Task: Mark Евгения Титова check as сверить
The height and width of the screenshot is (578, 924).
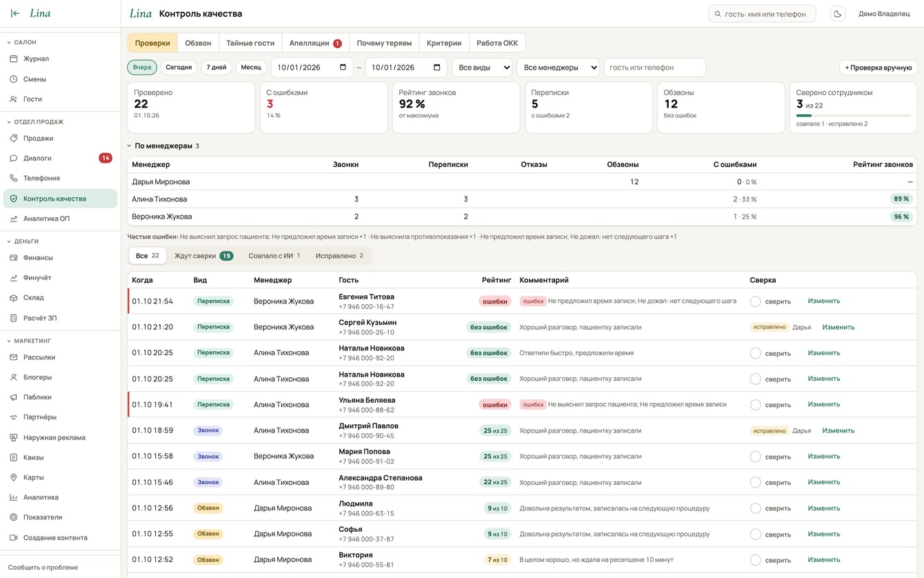Action: 756,301
